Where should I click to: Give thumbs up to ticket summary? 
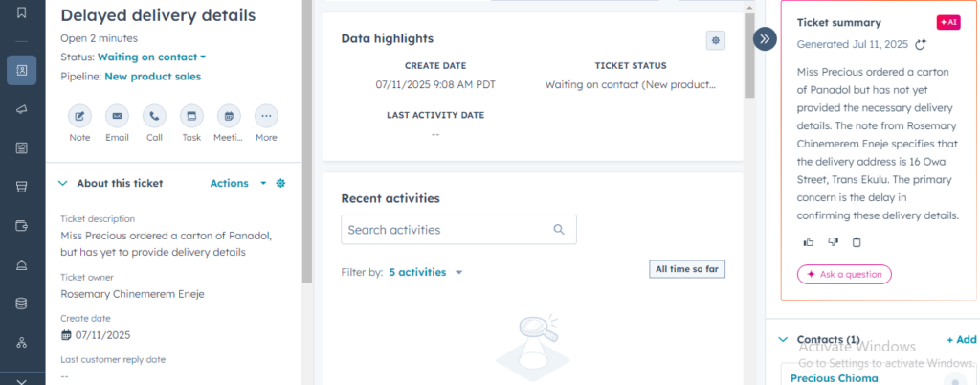pos(808,242)
